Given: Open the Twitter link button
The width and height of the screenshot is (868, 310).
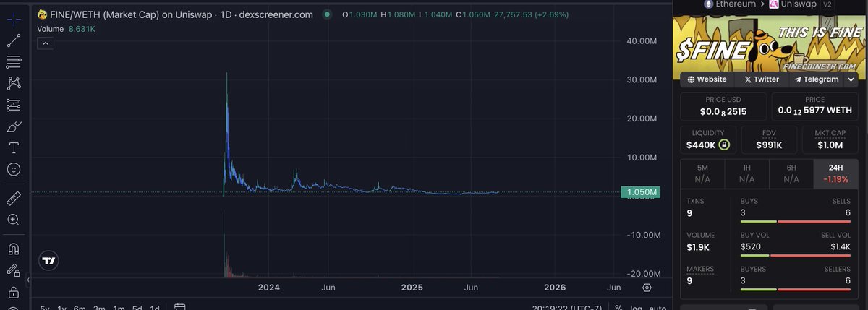Looking at the screenshot, I should (x=761, y=79).
